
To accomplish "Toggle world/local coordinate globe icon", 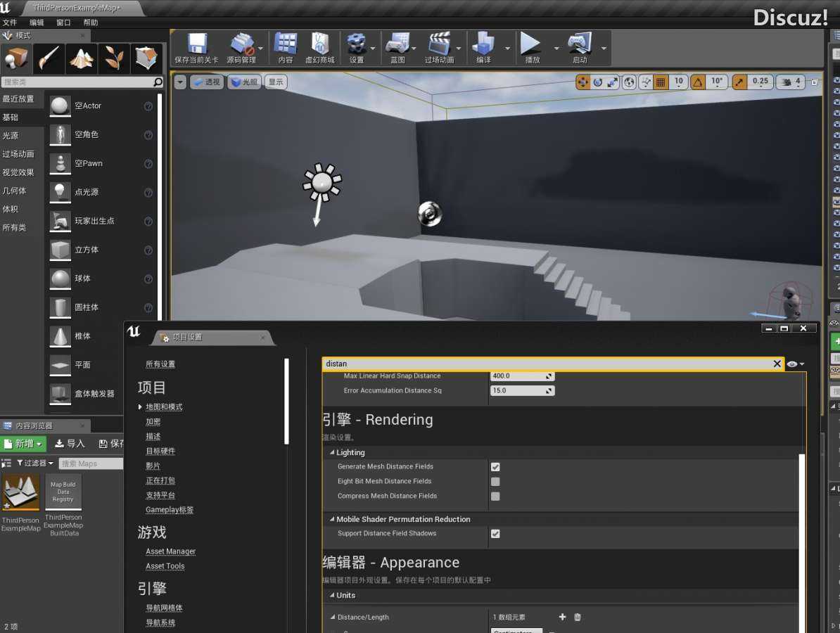I will (630, 82).
